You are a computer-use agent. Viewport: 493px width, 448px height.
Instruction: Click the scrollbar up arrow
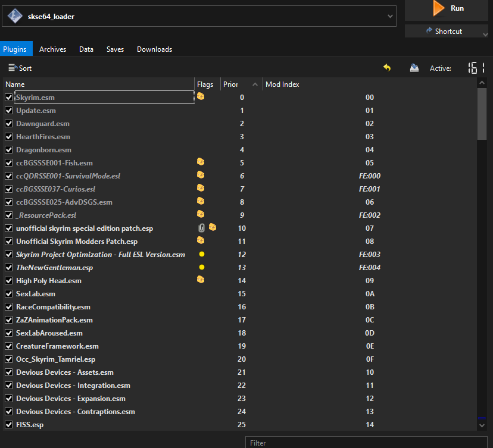482,83
